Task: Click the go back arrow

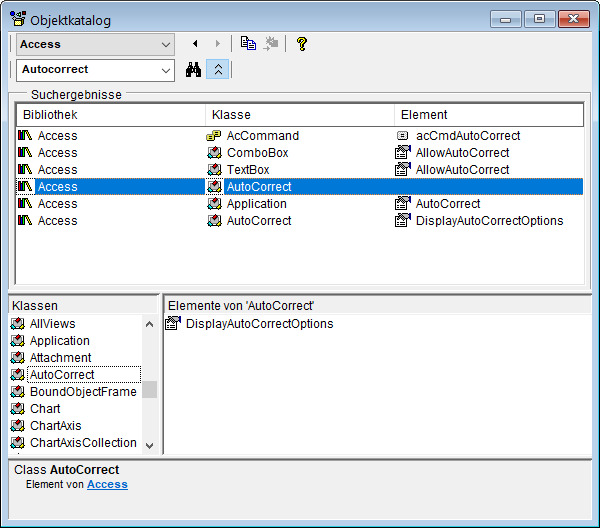Action: [195, 44]
